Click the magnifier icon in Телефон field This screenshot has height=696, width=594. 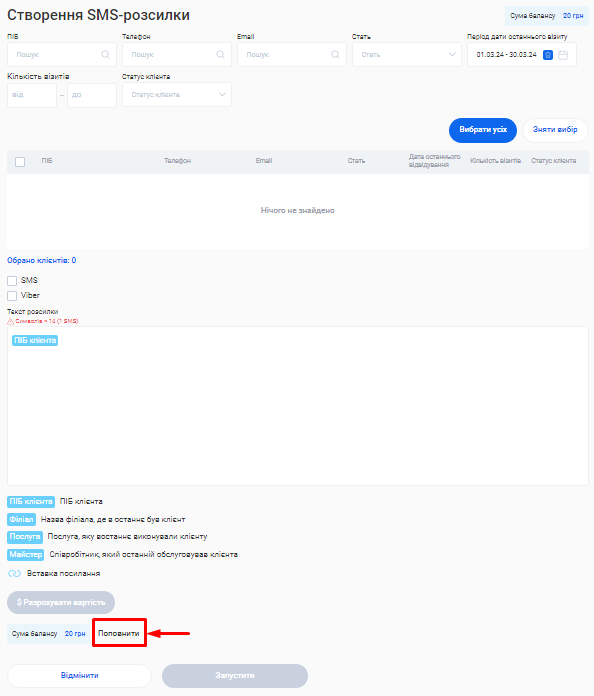(220, 55)
